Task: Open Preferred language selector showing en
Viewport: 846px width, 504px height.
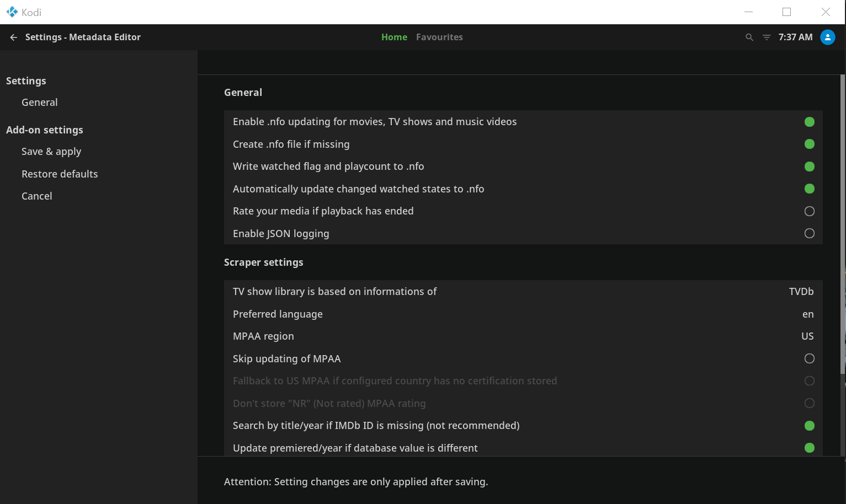Action: tap(807, 314)
